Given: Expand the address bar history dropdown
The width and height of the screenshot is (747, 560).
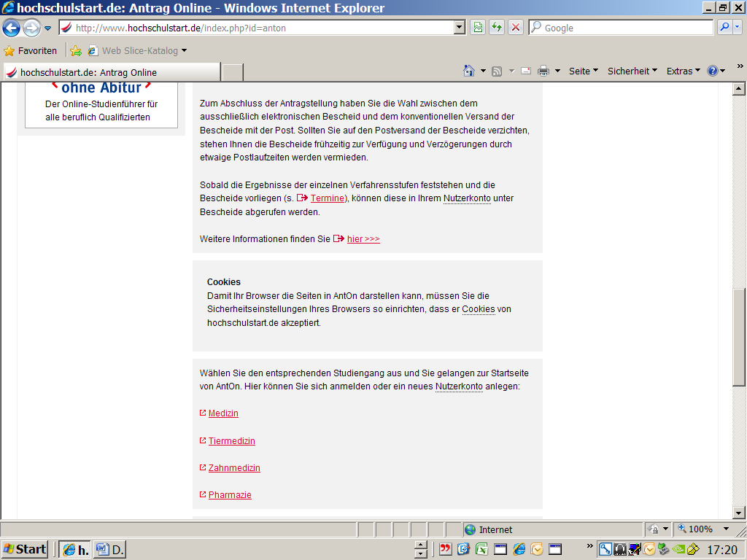Looking at the screenshot, I should point(460,28).
